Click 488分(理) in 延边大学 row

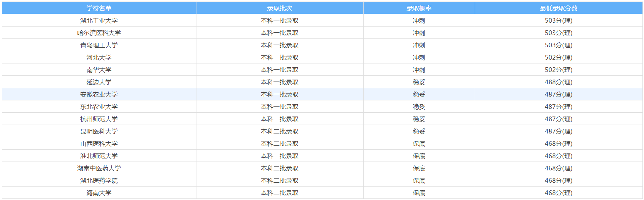click(558, 82)
